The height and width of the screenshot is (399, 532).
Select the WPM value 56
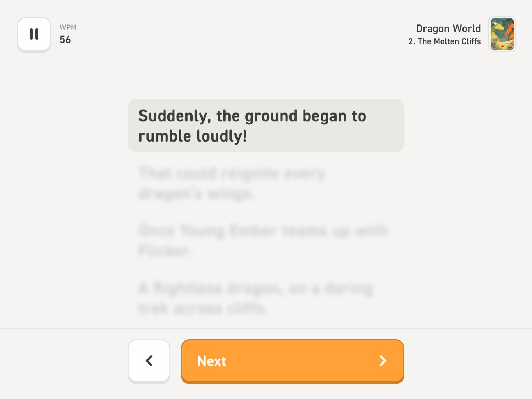pyautogui.click(x=65, y=40)
